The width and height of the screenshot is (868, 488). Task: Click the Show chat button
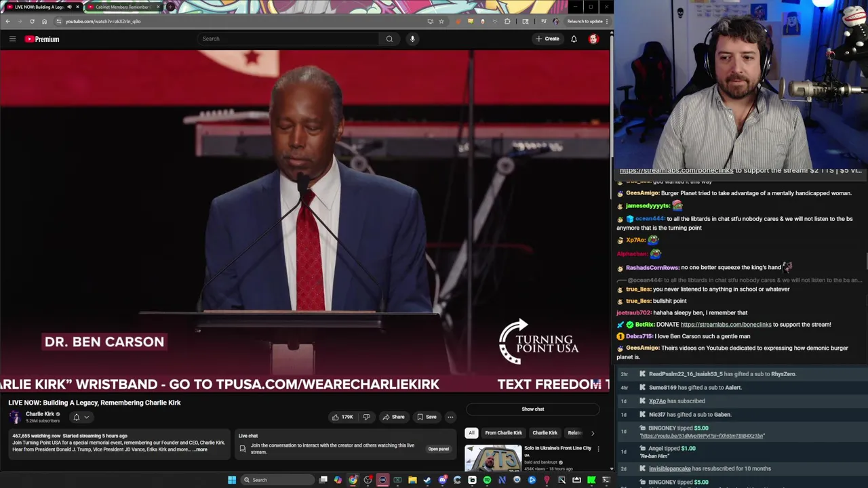tap(533, 409)
